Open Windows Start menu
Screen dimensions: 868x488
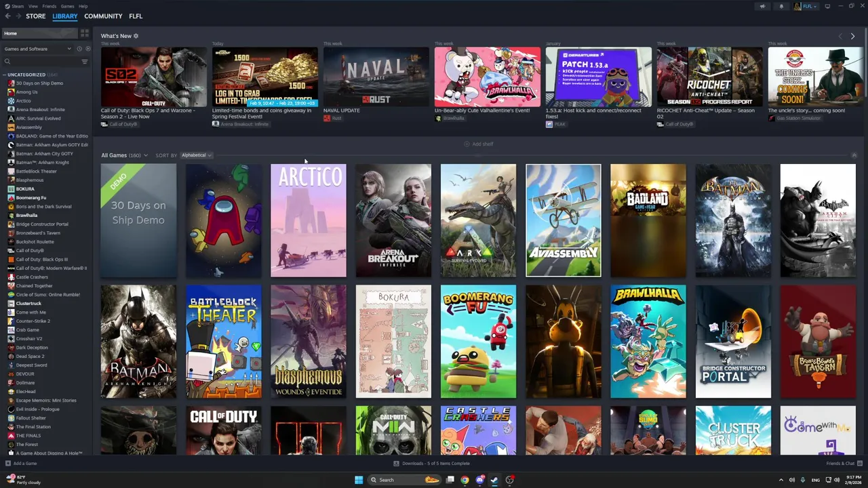coord(358,480)
